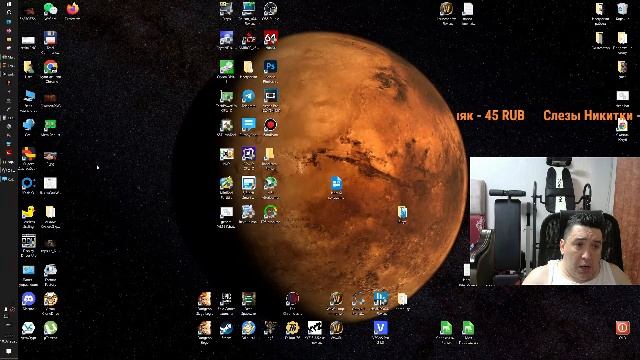
Task: Select the white round icon beside uTorrent
Action: 28,328
